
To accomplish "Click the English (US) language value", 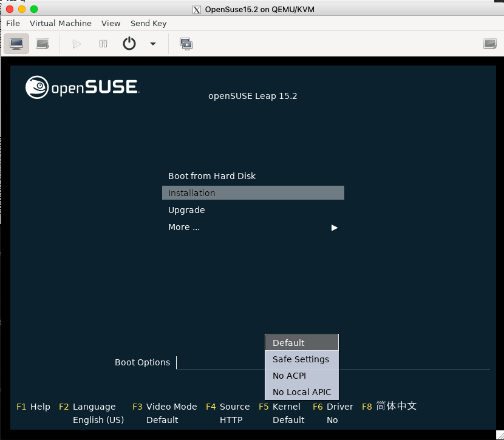I will tap(98, 420).
